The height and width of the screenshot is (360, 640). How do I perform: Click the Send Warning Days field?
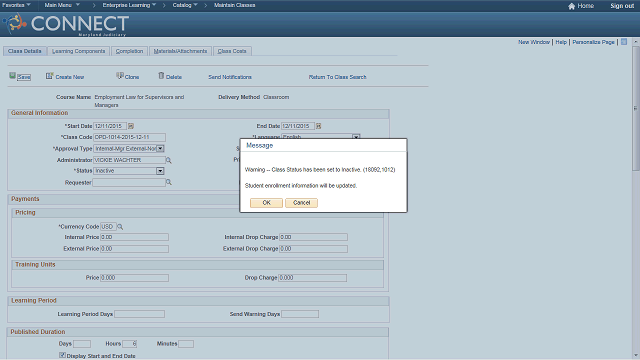click(300, 314)
